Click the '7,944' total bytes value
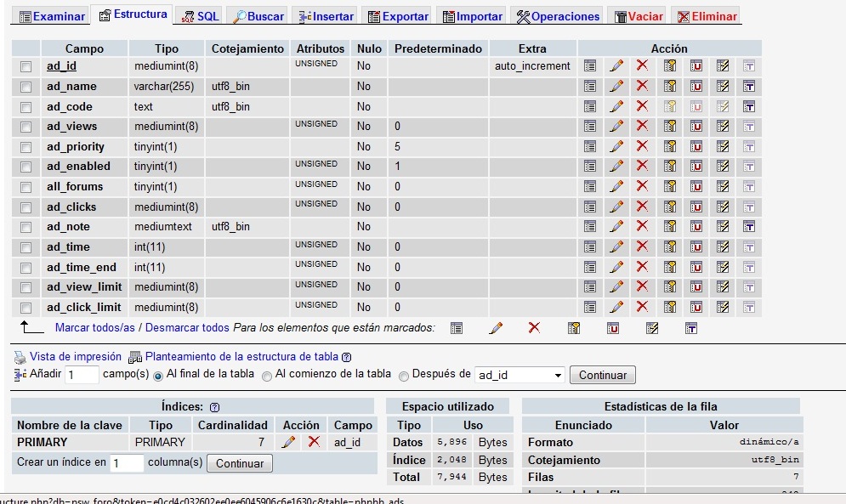Image resolution: width=846 pixels, height=504 pixels. (452, 477)
